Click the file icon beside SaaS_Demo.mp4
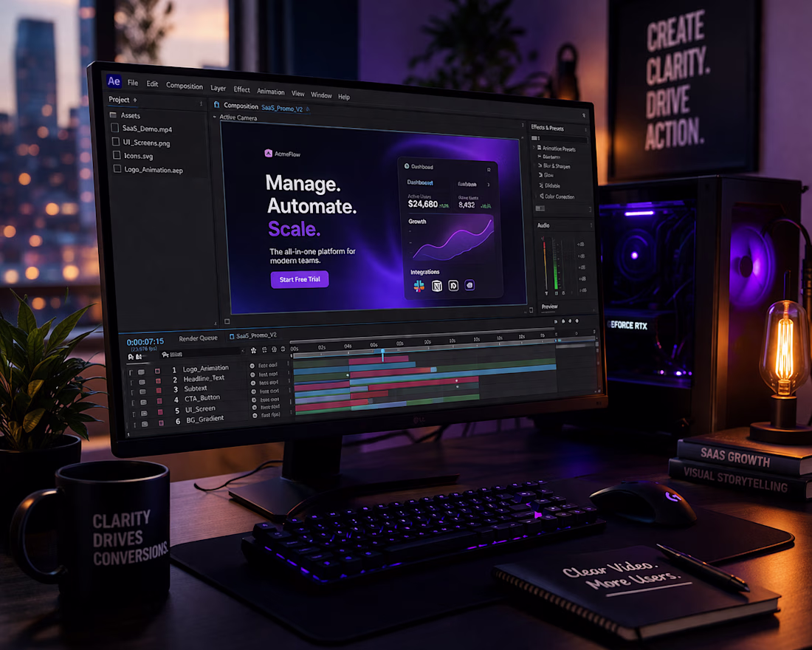Image resolution: width=812 pixels, height=650 pixels. pyautogui.click(x=115, y=128)
